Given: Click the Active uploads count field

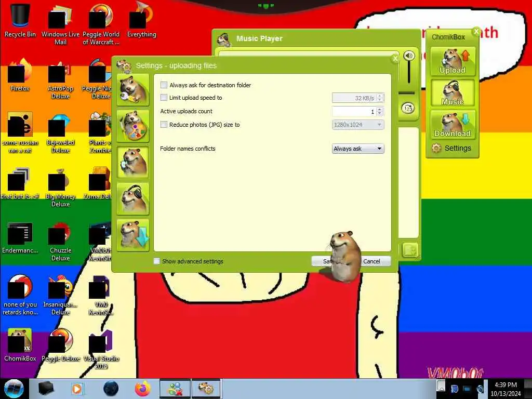Looking at the screenshot, I should (354, 111).
